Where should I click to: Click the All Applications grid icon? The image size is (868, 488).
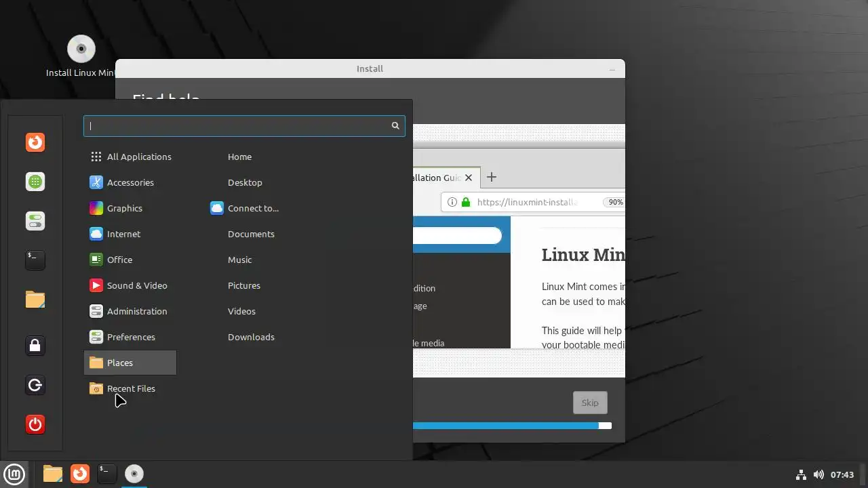click(96, 157)
